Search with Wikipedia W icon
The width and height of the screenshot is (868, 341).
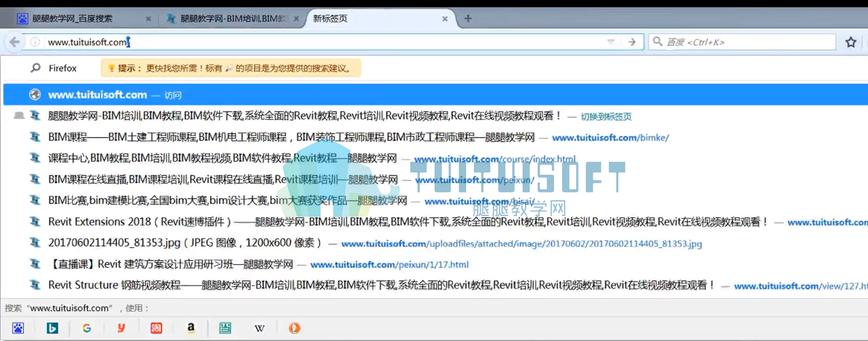[x=259, y=328]
